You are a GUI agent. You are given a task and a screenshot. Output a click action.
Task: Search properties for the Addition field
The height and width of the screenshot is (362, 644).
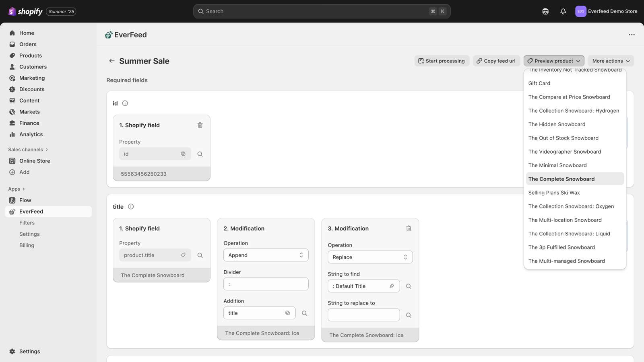coord(304,313)
